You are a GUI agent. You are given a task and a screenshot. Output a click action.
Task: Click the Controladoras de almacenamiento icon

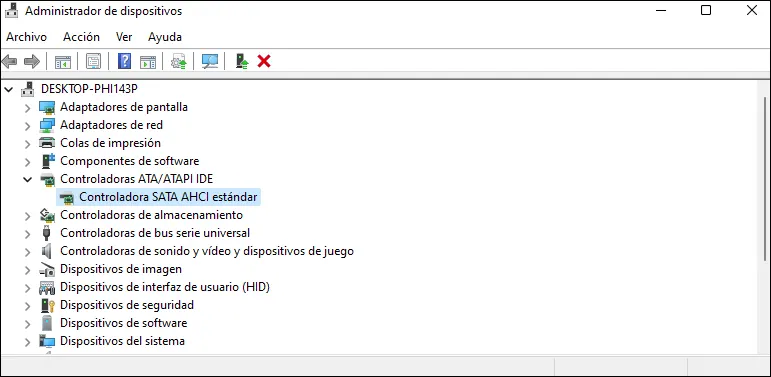tap(47, 215)
